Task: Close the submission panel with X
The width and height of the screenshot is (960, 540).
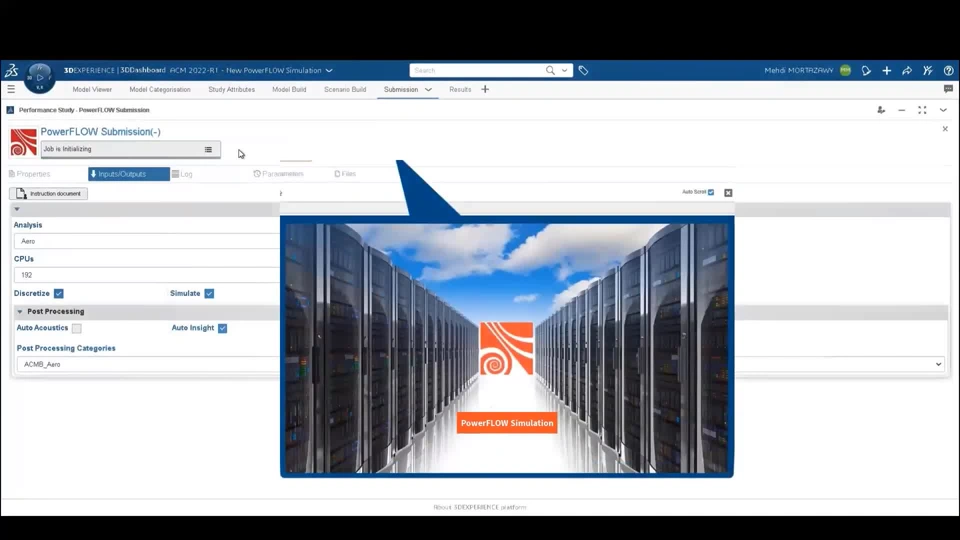Action: (x=945, y=129)
